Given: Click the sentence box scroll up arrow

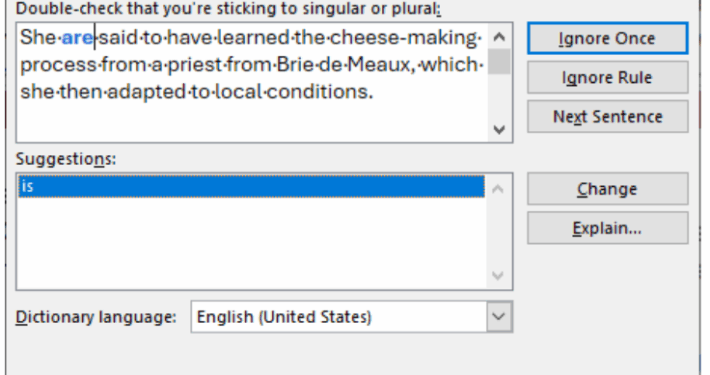Looking at the screenshot, I should tap(499, 37).
